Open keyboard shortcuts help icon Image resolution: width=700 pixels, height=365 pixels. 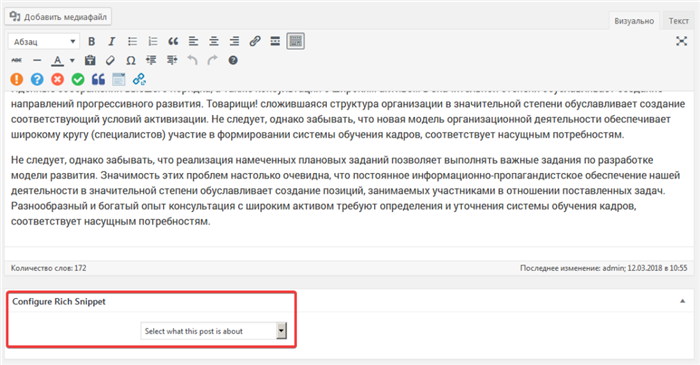pyautogui.click(x=233, y=60)
